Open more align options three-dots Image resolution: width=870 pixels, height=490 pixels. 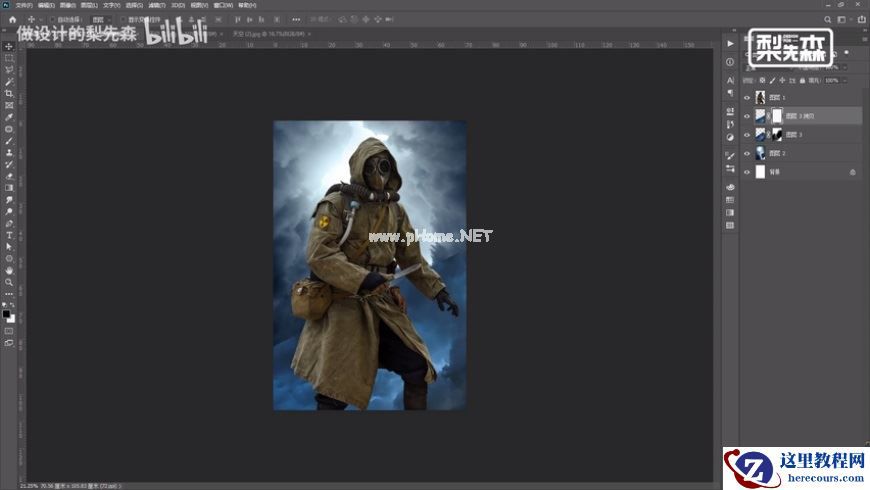[x=296, y=19]
